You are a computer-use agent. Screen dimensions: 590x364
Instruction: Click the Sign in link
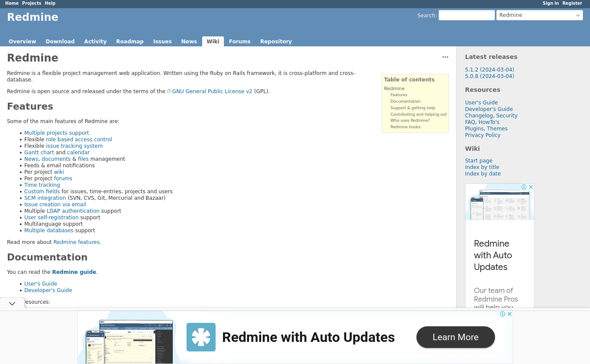(551, 3)
